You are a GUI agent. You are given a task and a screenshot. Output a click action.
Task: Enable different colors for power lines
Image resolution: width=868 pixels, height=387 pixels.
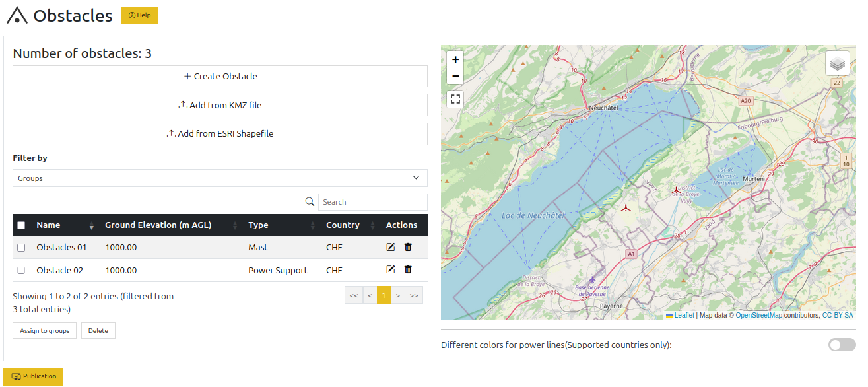842,345
